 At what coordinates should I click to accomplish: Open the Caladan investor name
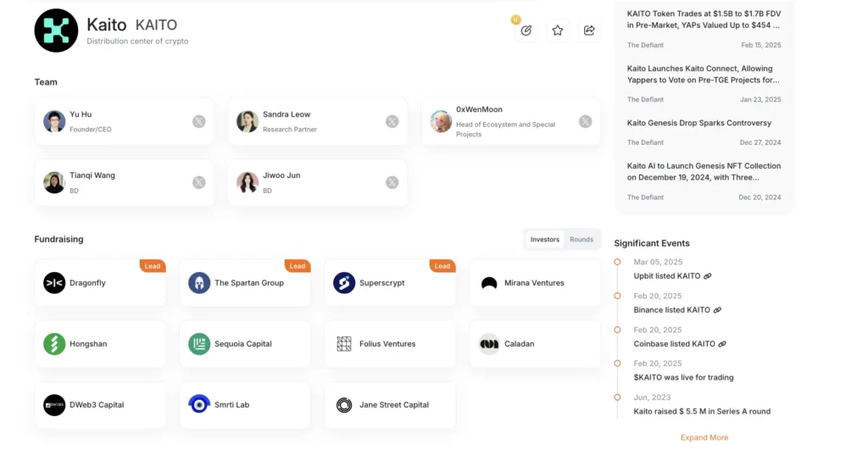pyautogui.click(x=520, y=344)
